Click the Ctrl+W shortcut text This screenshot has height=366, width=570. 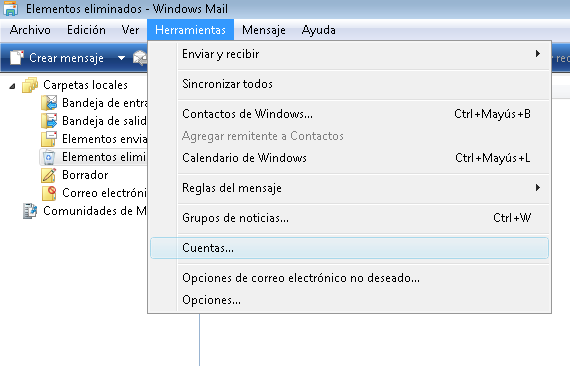pyautogui.click(x=512, y=218)
